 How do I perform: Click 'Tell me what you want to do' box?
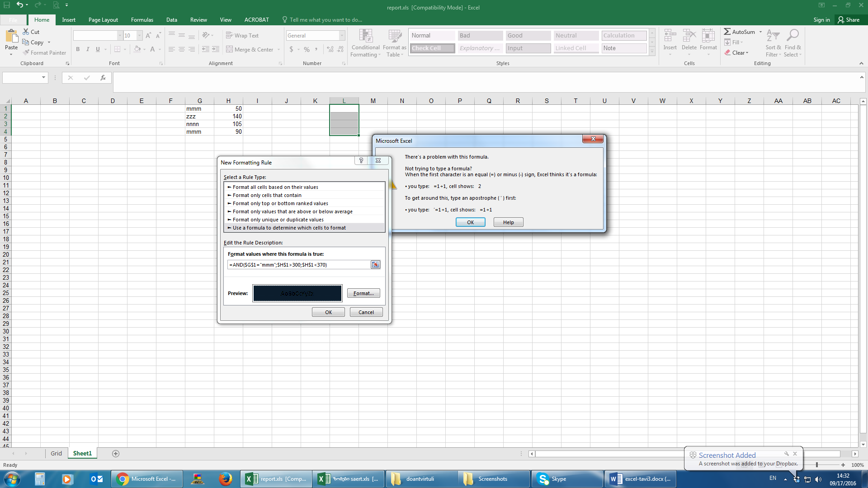(x=325, y=19)
